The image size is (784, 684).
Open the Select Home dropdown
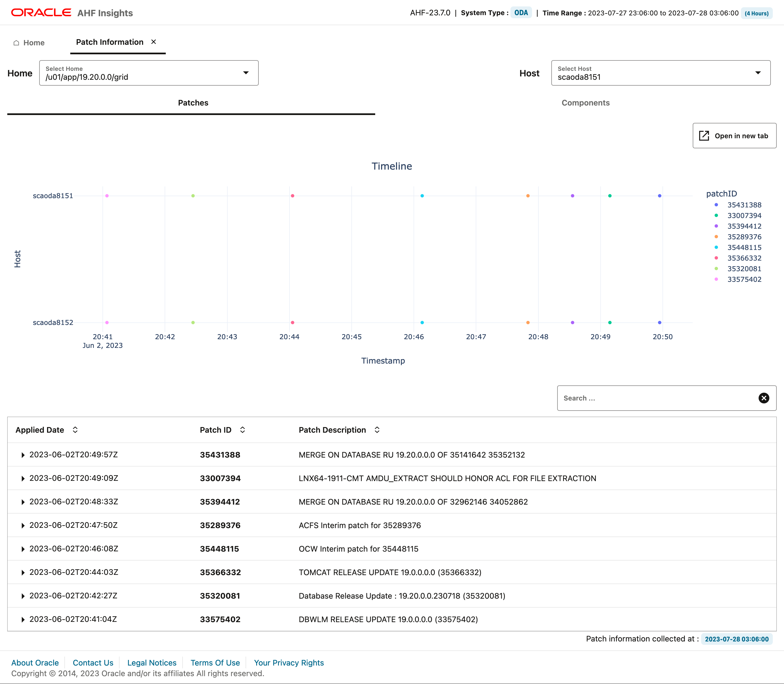point(149,73)
